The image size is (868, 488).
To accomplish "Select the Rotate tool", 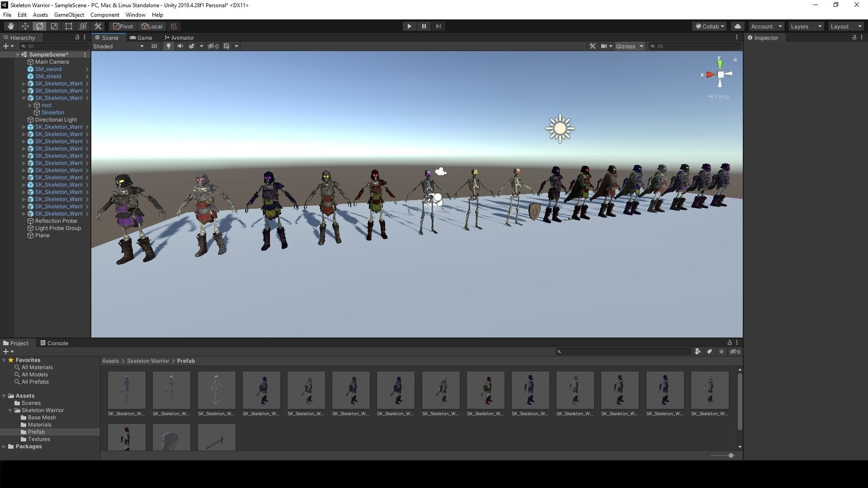I will pos(39,26).
